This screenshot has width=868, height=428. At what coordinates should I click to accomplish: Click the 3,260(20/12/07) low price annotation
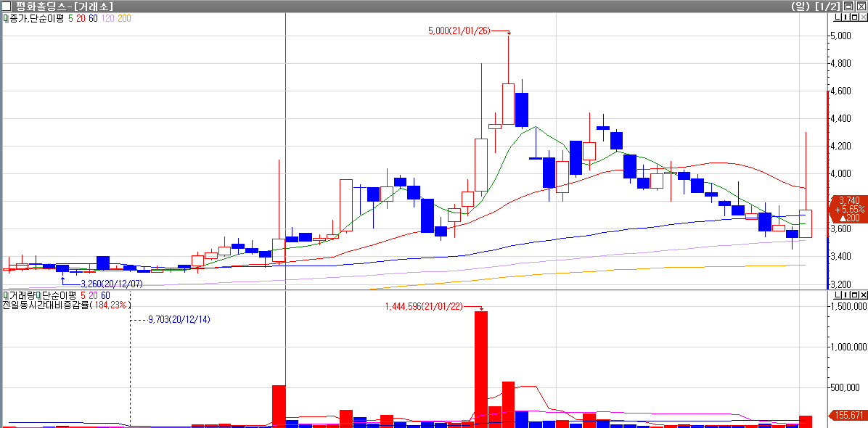112,283
